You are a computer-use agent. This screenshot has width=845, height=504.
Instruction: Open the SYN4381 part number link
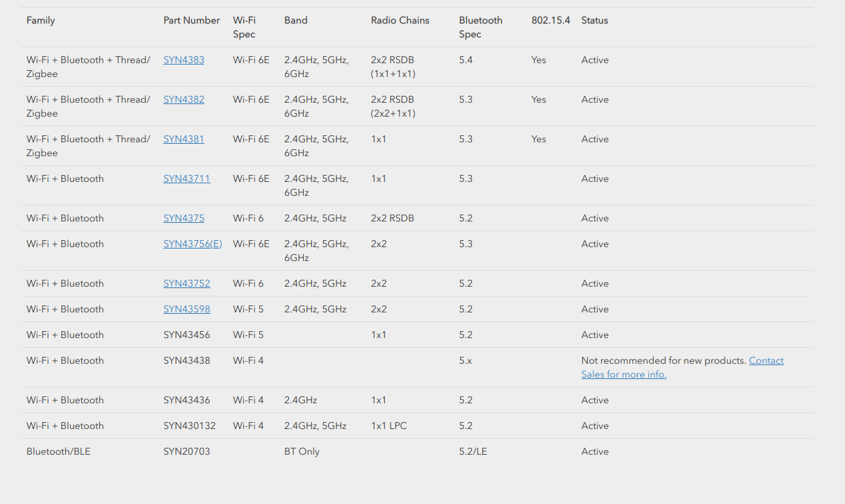coord(183,139)
